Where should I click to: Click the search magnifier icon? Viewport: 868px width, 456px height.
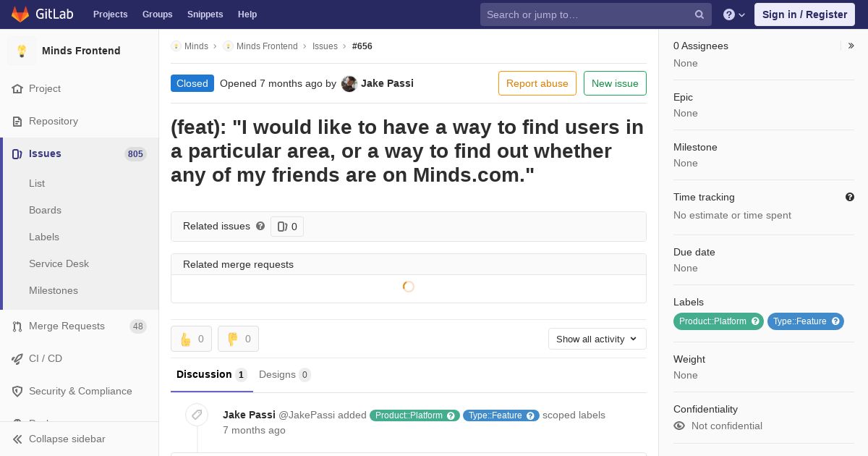point(699,14)
